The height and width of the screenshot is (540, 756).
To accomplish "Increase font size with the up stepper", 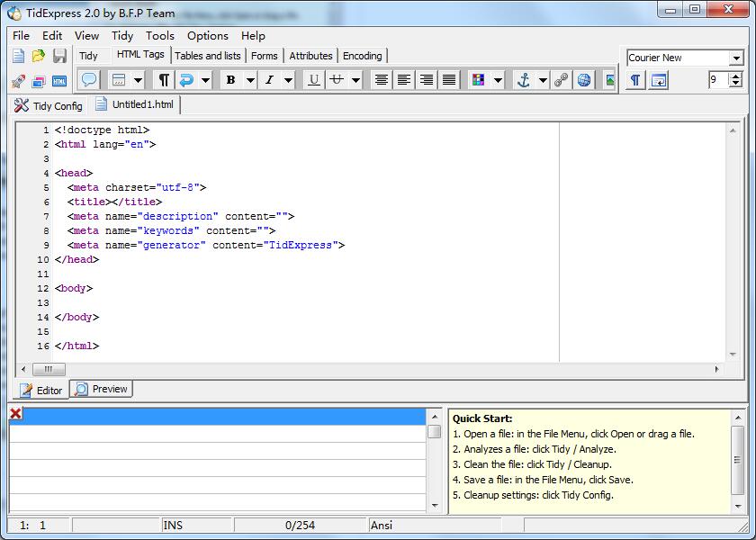I will tap(736, 76).
